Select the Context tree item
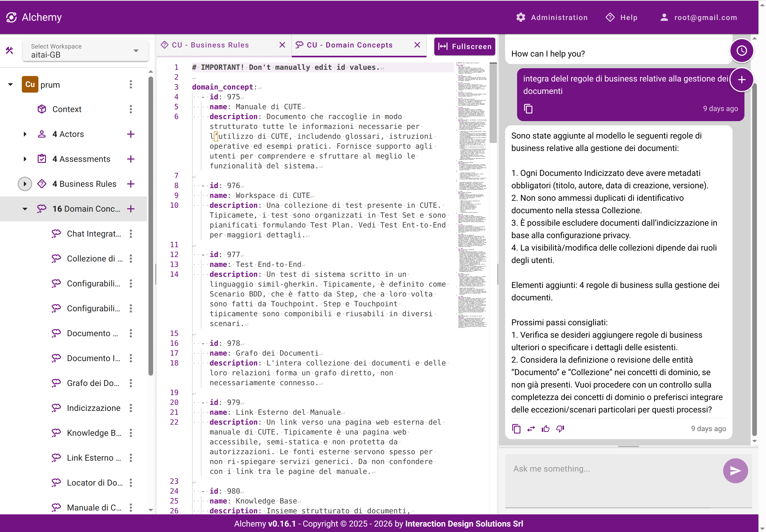Viewport: 766px width, 532px height. 67,109
